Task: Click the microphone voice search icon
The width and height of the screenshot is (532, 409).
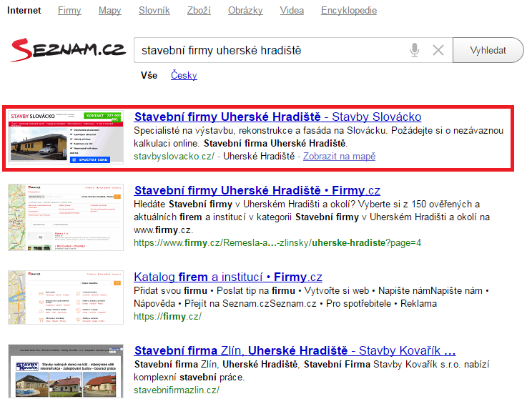Action: coord(414,50)
